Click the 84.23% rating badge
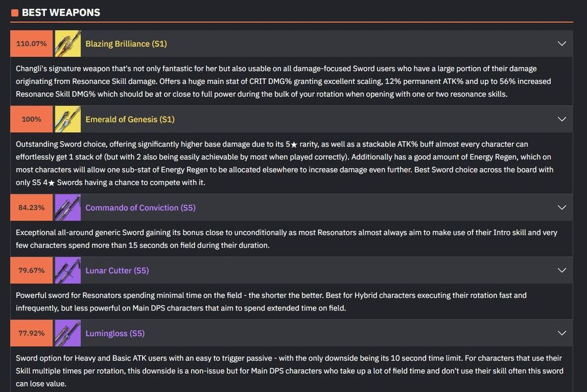This screenshot has width=587, height=392. click(32, 207)
